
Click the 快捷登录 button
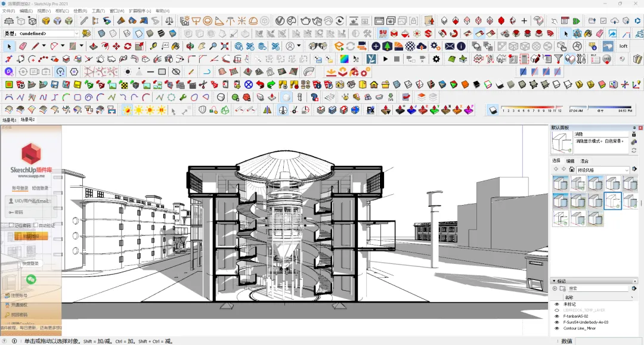pos(30,263)
